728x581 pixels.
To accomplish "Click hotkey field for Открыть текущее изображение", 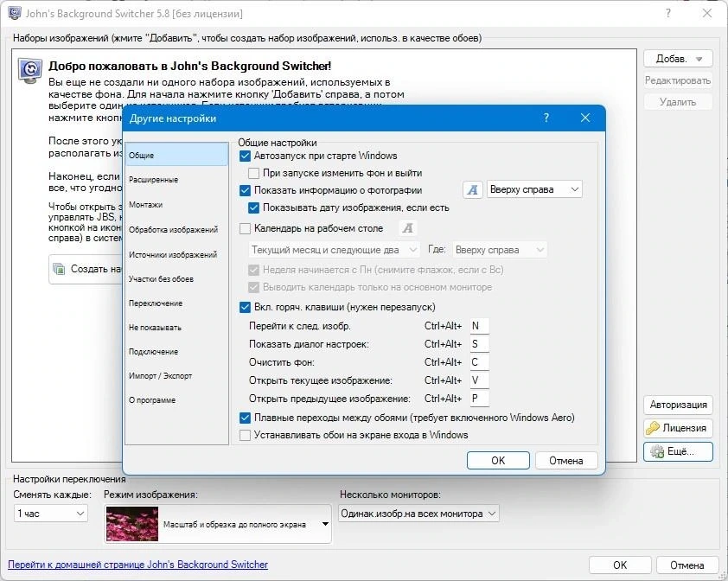I will click(x=479, y=380).
